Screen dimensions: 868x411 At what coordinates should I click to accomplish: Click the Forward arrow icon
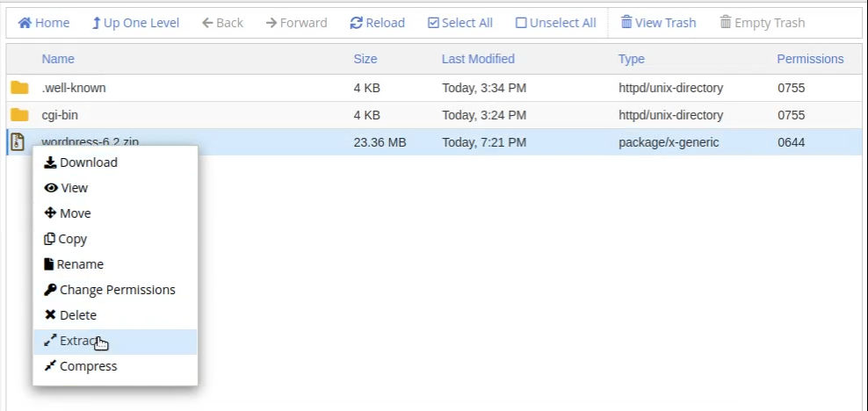(x=271, y=23)
